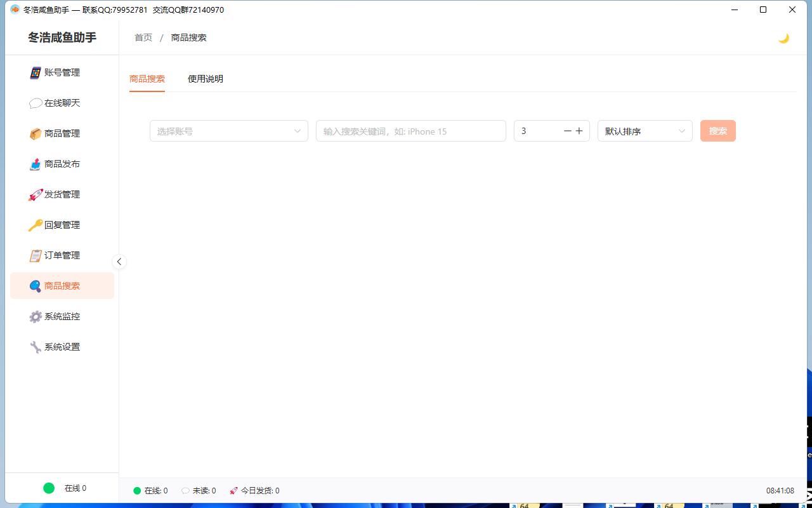Image resolution: width=812 pixels, height=508 pixels.
Task: Select the 回复管理 key icon
Action: pyautogui.click(x=36, y=225)
